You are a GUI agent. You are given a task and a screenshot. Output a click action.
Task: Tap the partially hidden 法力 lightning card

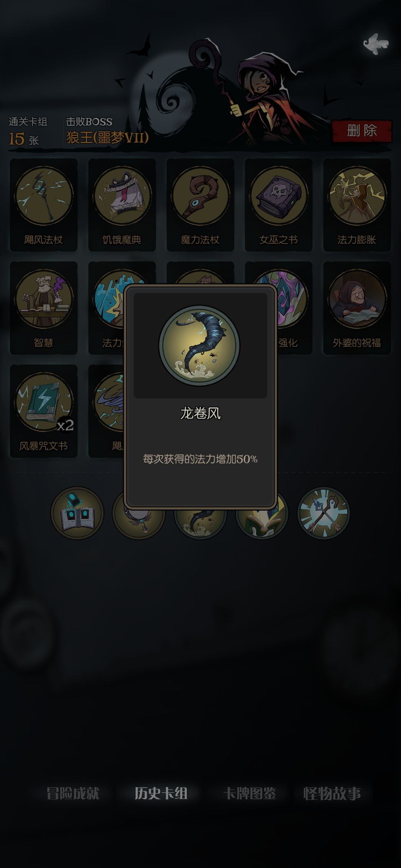pos(106,308)
